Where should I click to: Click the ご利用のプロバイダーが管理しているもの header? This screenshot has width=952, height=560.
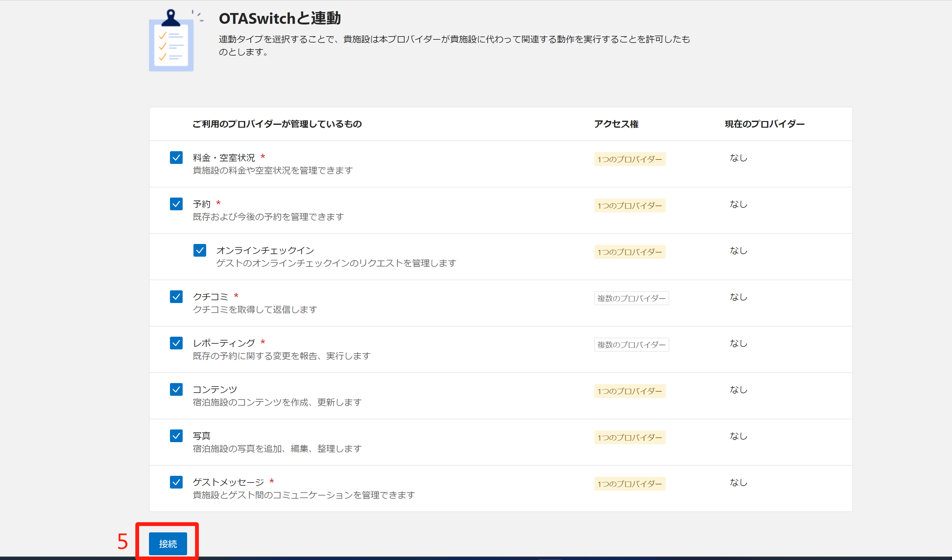[x=277, y=124]
